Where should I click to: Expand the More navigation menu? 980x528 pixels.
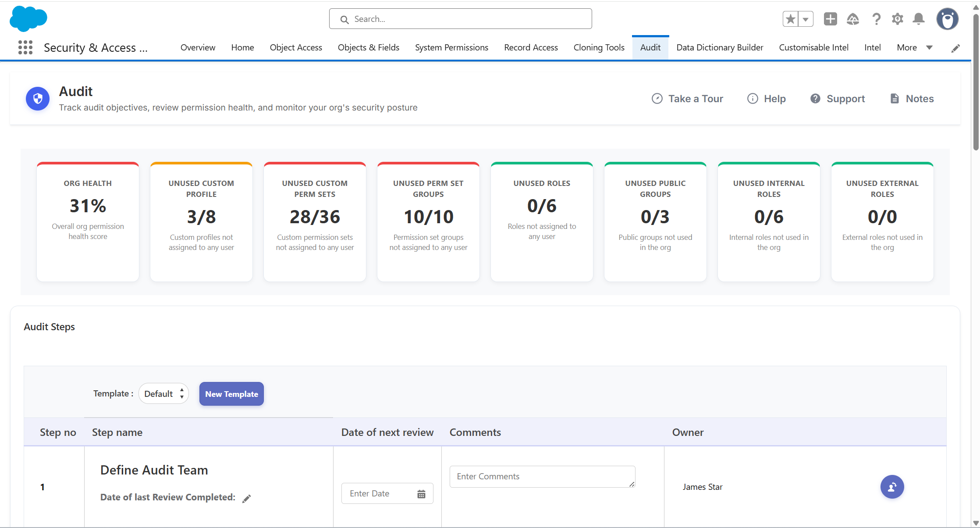pyautogui.click(x=915, y=47)
